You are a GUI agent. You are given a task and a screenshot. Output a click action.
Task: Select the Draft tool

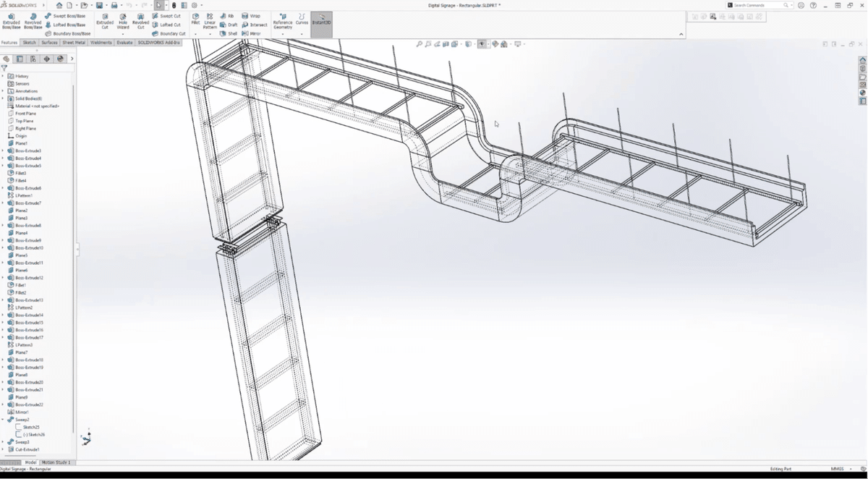tap(229, 25)
